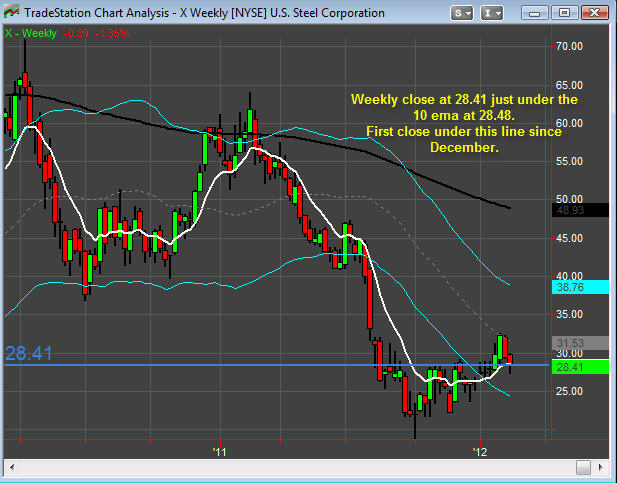This screenshot has width=617, height=483.
Task: Click the '11 year marker on time axis
Action: (x=220, y=452)
